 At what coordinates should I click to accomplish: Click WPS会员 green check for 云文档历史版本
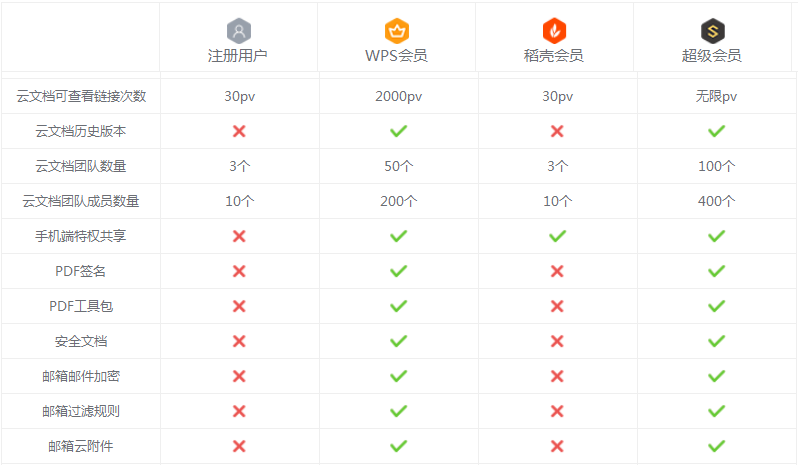tap(398, 131)
